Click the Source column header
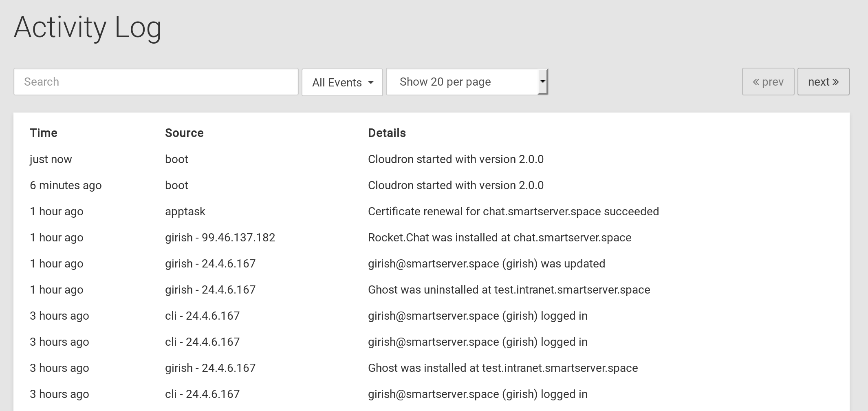 (184, 133)
